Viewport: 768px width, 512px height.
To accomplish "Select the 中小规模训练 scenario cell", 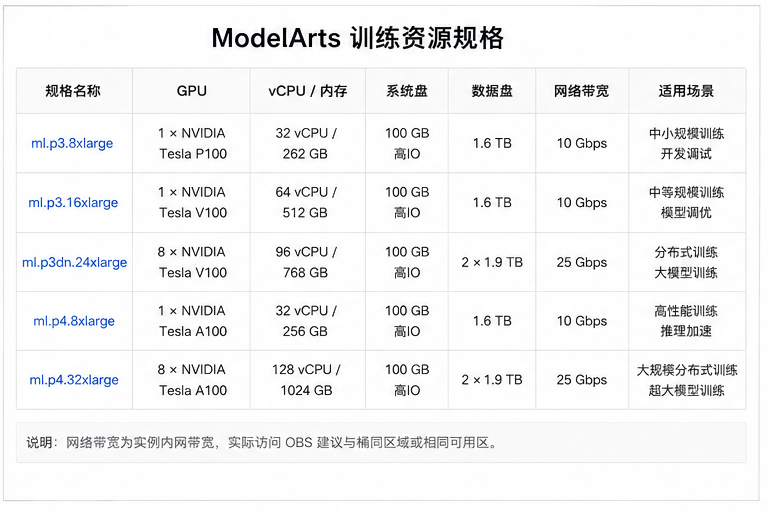I will click(687, 144).
